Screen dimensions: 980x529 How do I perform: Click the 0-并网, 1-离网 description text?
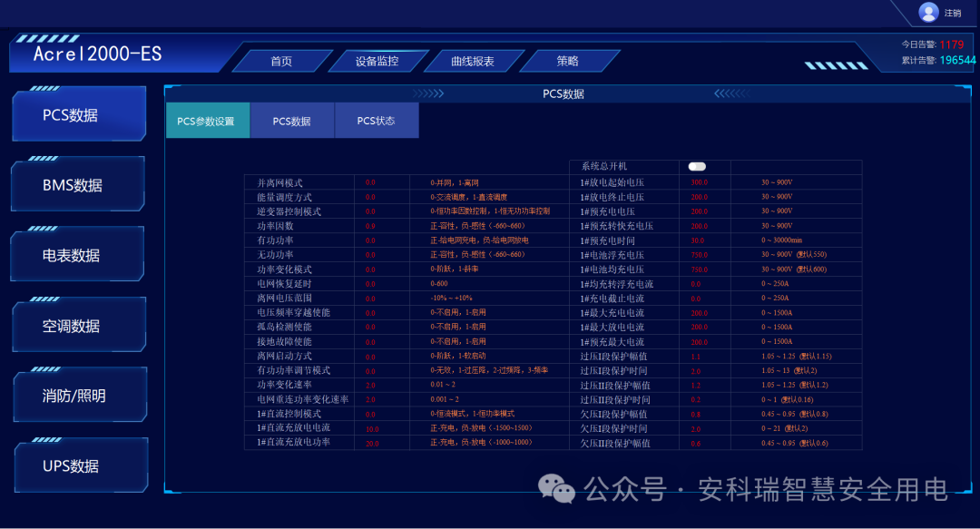pos(455,182)
